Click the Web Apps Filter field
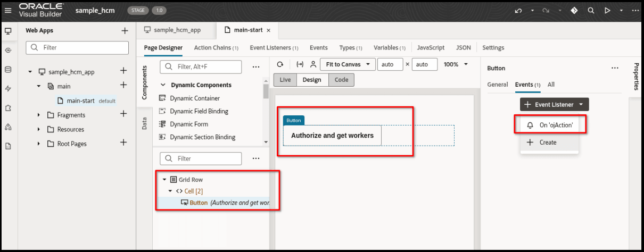644x252 pixels. coord(77,47)
